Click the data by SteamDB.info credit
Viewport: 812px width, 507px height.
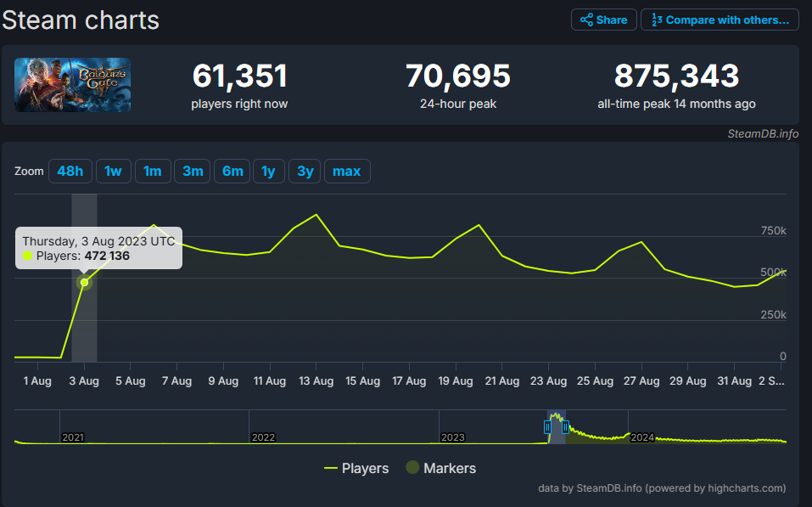click(x=662, y=488)
